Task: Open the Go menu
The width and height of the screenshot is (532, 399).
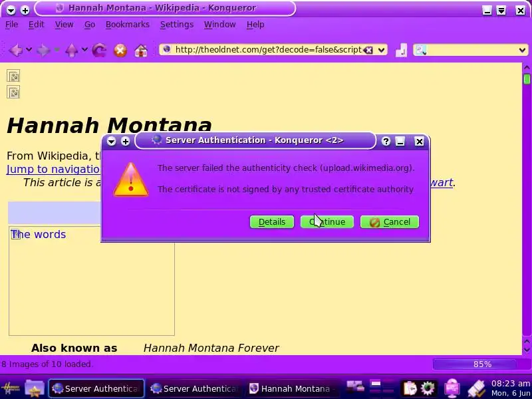Action: click(x=90, y=25)
